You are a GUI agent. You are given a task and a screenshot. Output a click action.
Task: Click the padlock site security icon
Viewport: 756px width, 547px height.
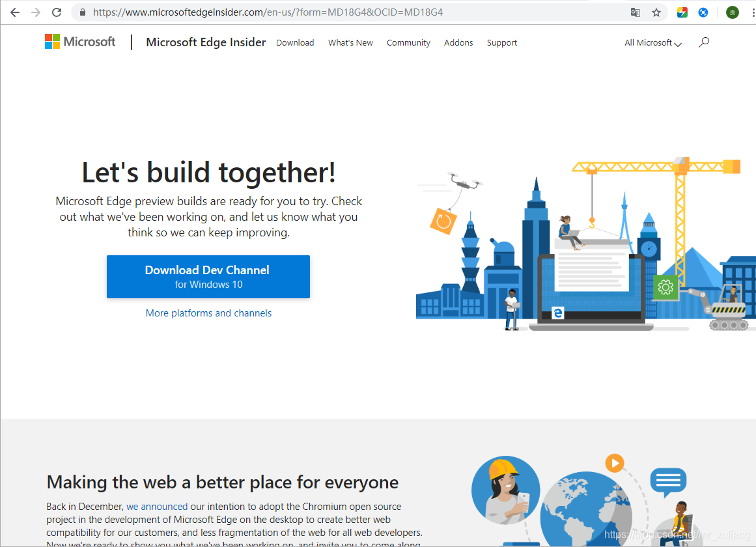(x=83, y=12)
